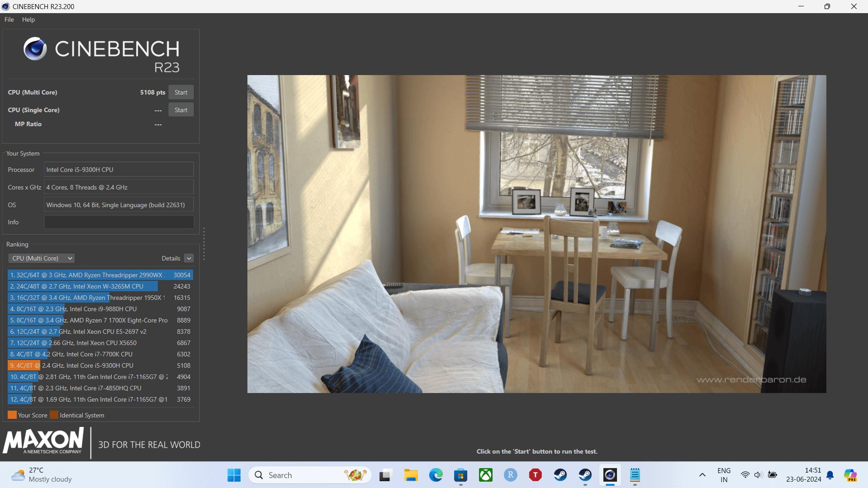Image resolution: width=868 pixels, height=488 pixels.
Task: Click the Cinebench title bar app icon
Action: pyautogui.click(x=6, y=6)
